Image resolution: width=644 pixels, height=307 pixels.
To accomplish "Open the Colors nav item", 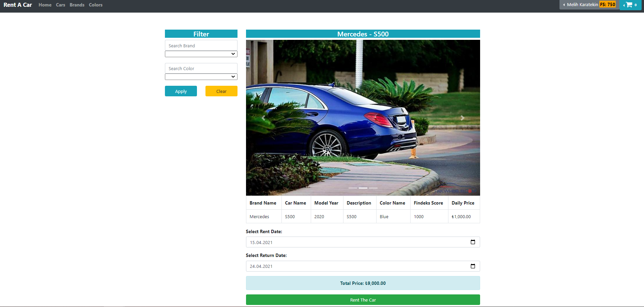I will (x=96, y=5).
